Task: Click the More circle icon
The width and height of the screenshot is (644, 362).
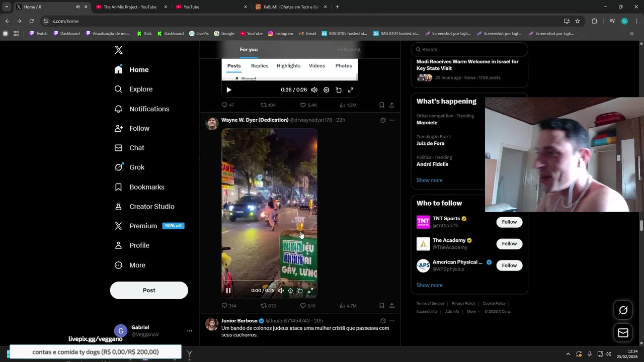Action: (x=119, y=265)
